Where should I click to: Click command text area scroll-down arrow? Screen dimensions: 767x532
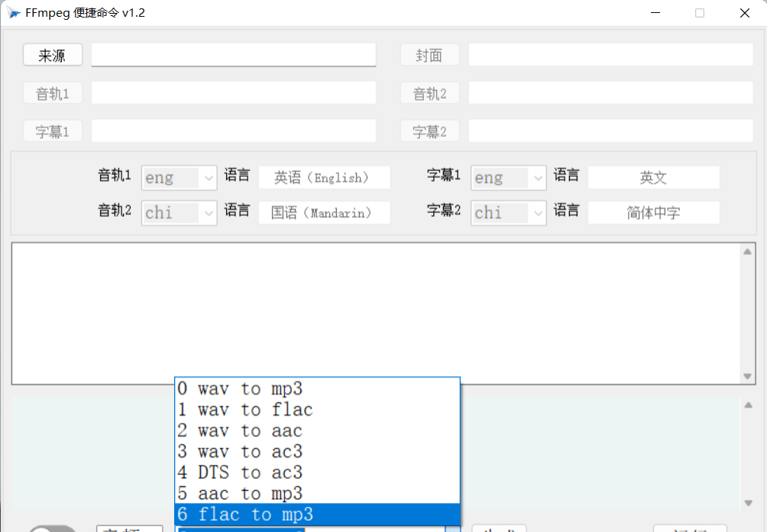pos(747,376)
